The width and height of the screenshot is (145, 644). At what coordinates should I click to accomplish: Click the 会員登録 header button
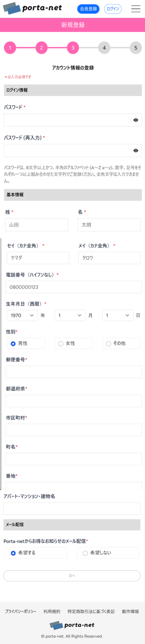click(x=88, y=9)
